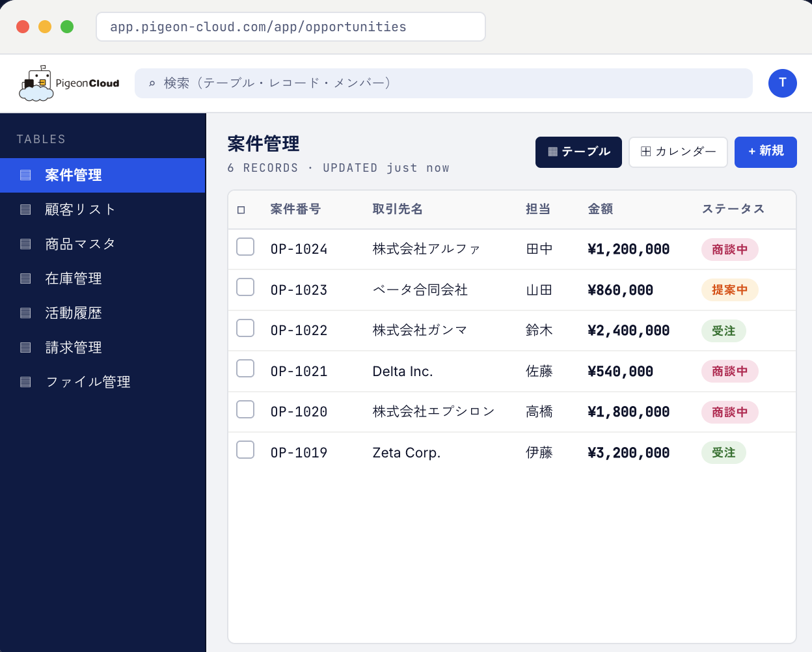812x652 pixels.
Task: Select the テーブル view tab
Action: [578, 152]
